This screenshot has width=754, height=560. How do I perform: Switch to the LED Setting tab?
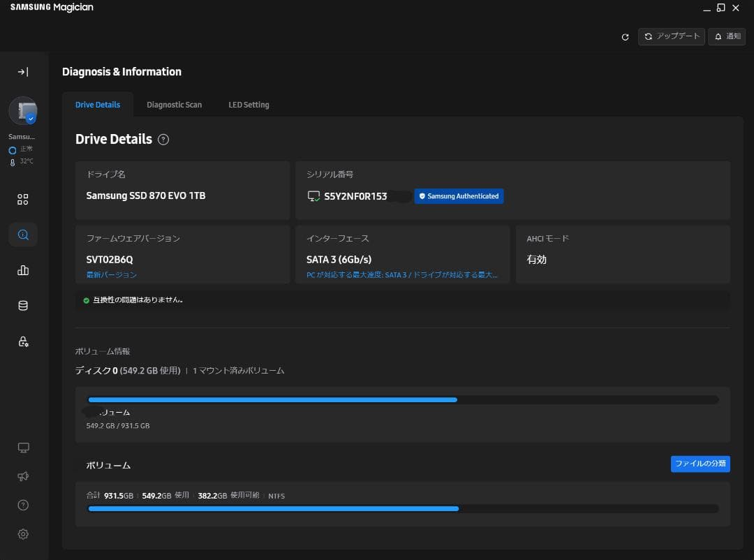249,105
